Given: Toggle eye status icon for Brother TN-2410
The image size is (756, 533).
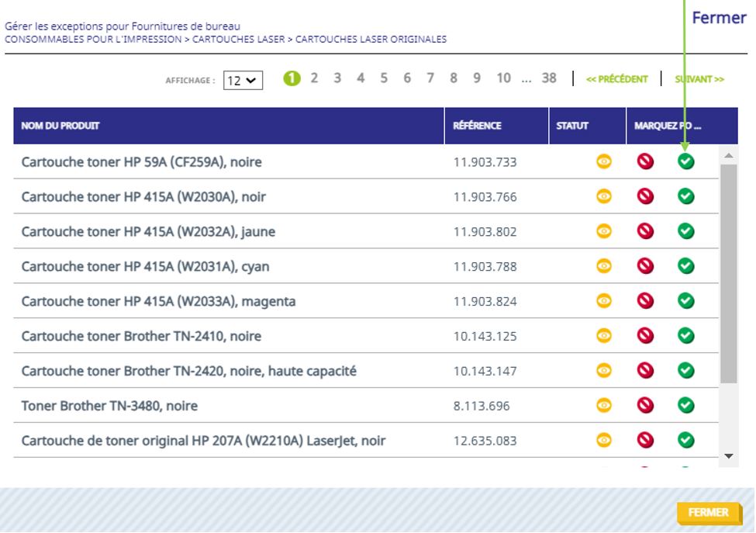Looking at the screenshot, I should (604, 335).
